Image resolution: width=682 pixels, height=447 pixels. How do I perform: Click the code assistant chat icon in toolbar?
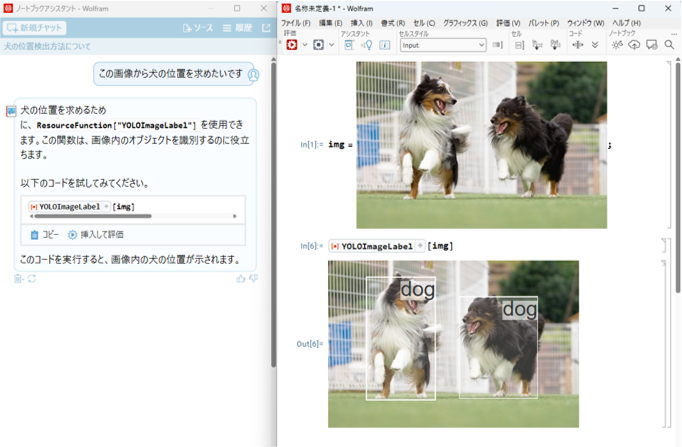click(x=651, y=45)
